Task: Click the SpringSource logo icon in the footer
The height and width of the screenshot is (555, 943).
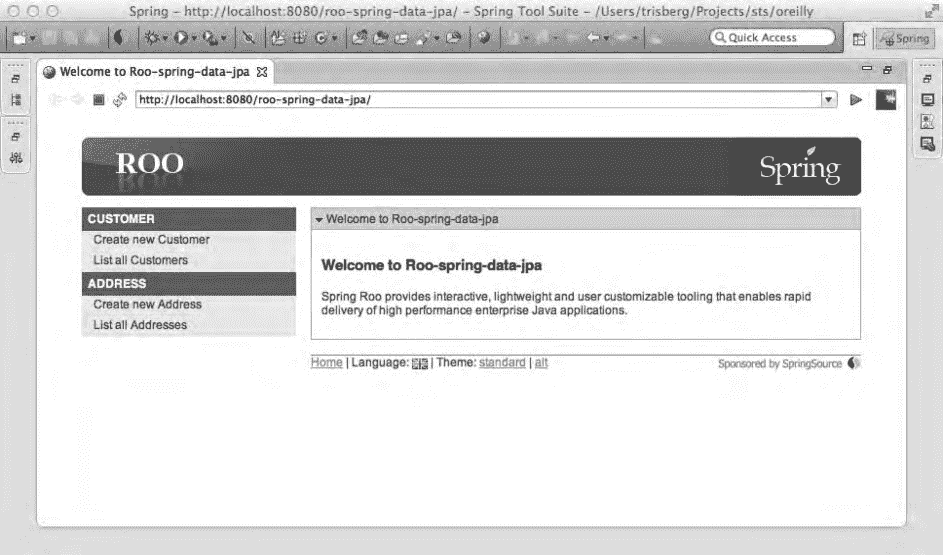Action: coord(853,364)
